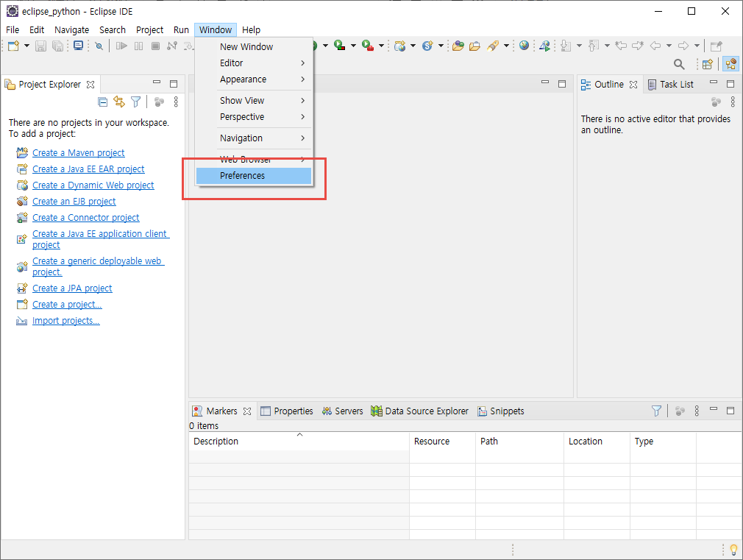Click the Save All toolbar icon
Viewport: 743px width, 560px height.
57,46
